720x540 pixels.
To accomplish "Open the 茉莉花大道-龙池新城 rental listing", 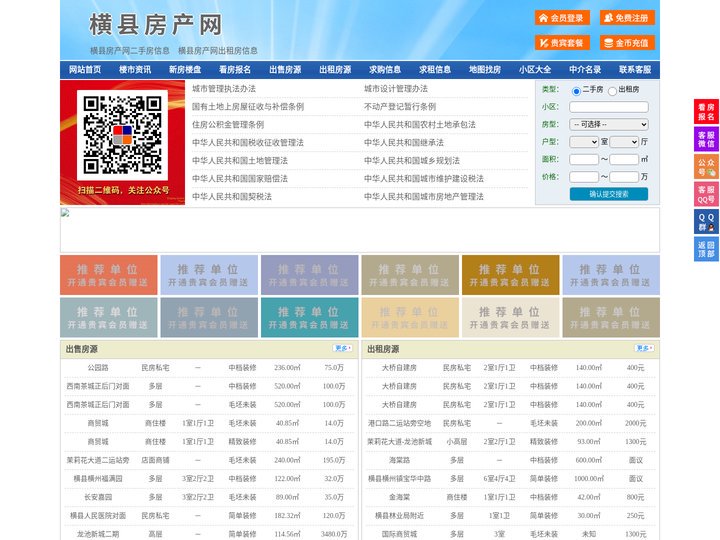I will [x=399, y=442].
